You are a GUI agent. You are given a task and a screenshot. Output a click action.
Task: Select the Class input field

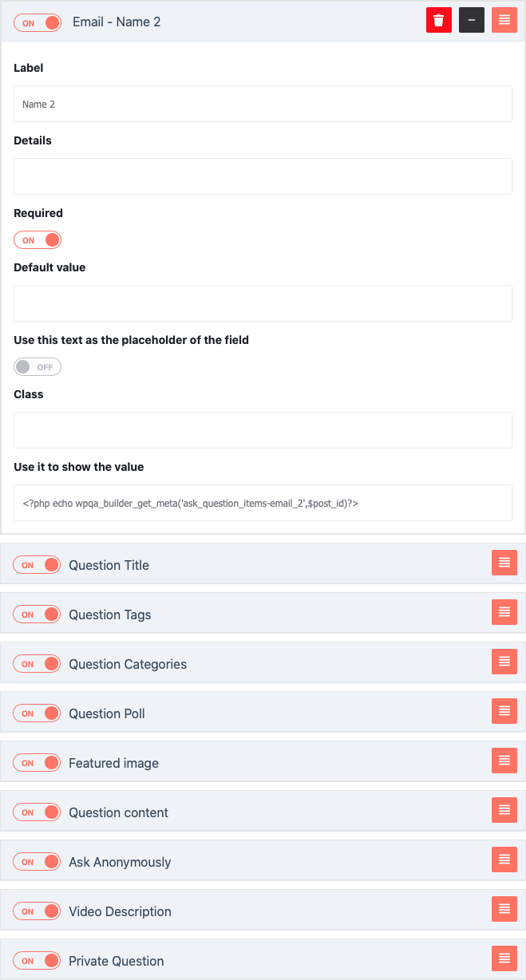click(263, 430)
